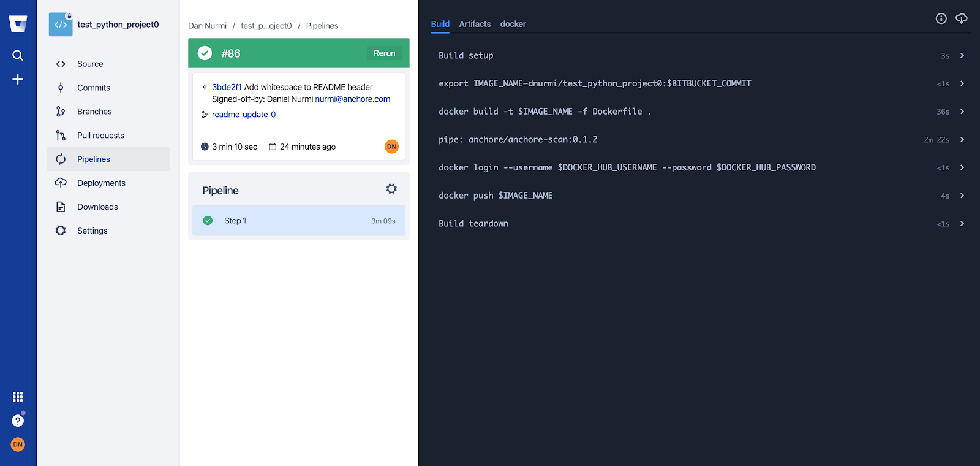This screenshot has height=466, width=980.
Task: Select the Step 1 pipeline row
Action: [x=299, y=221]
